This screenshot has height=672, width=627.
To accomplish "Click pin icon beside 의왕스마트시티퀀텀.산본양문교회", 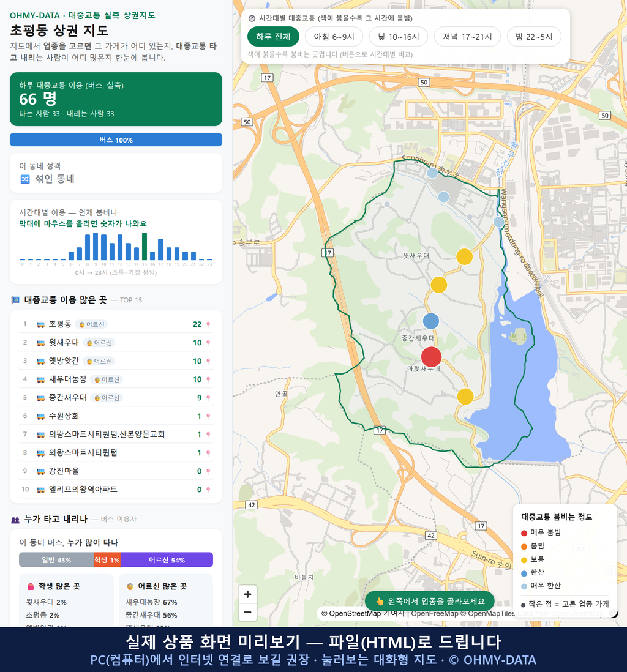I will [x=208, y=435].
